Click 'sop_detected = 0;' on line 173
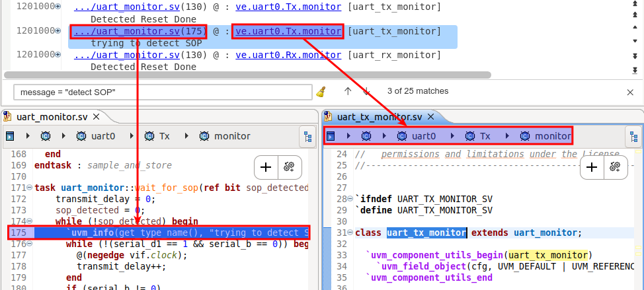The height and width of the screenshot is (290, 644). (101, 211)
